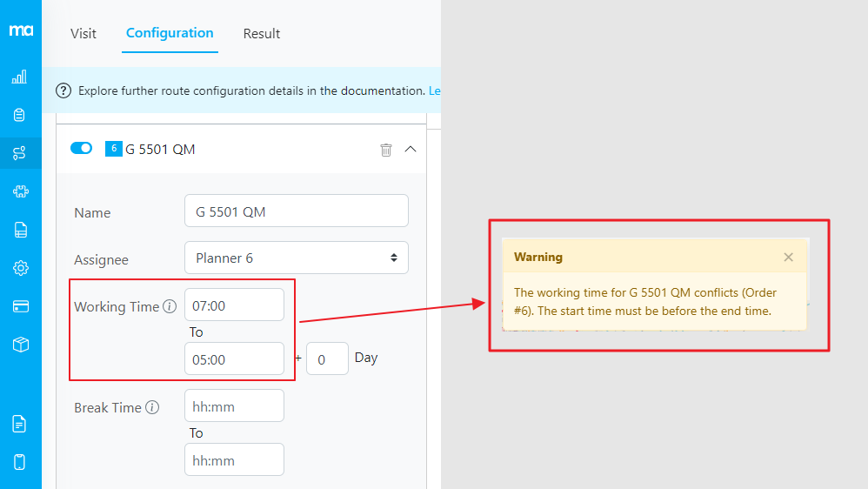This screenshot has height=489, width=868.
Task: Toggle off the G 5501 QM switch
Action: pos(81,149)
